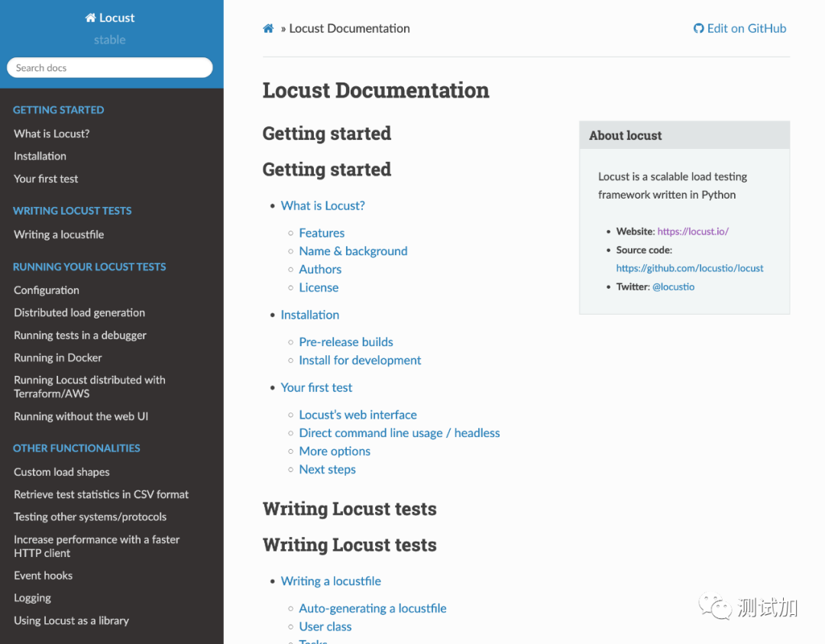The height and width of the screenshot is (644, 825).
Task: Open the github.com/locustio/locust source link
Action: pos(690,268)
